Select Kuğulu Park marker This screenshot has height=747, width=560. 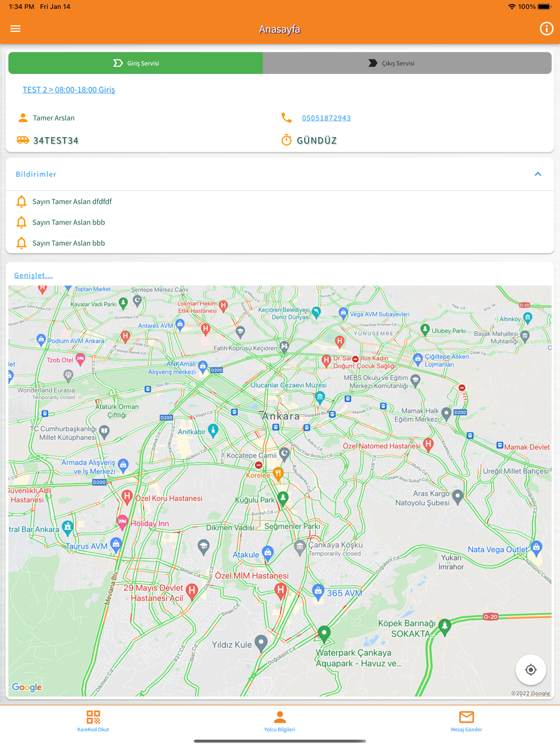click(283, 498)
